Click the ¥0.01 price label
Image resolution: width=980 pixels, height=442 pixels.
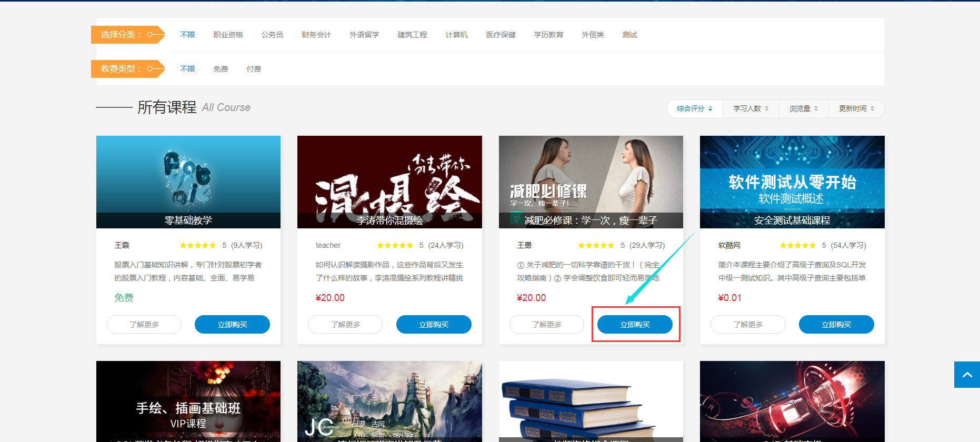click(x=729, y=298)
